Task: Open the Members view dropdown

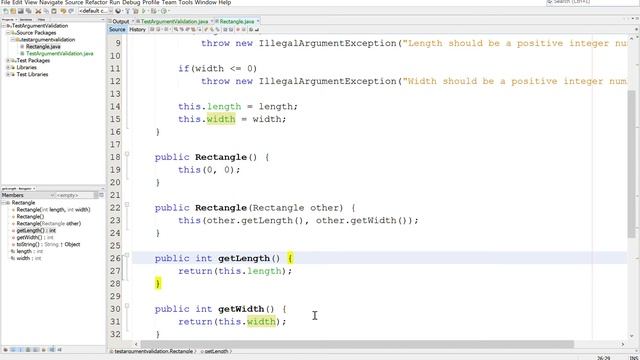Action: coord(28,196)
